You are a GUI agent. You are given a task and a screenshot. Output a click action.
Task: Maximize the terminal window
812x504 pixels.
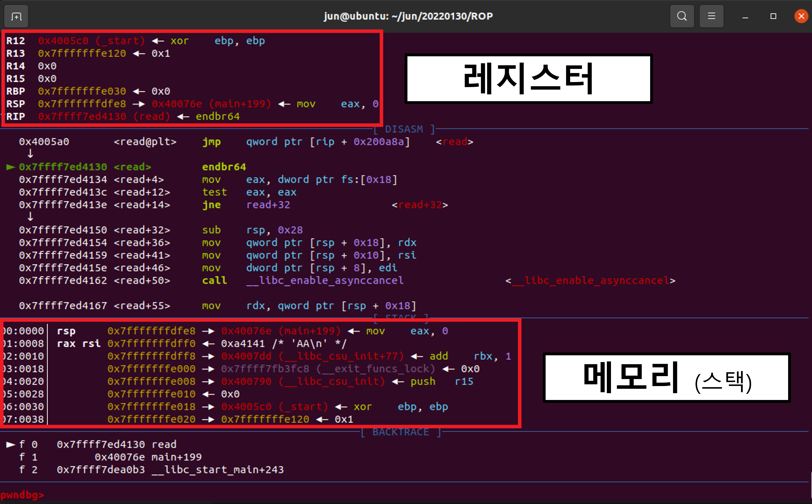point(773,16)
